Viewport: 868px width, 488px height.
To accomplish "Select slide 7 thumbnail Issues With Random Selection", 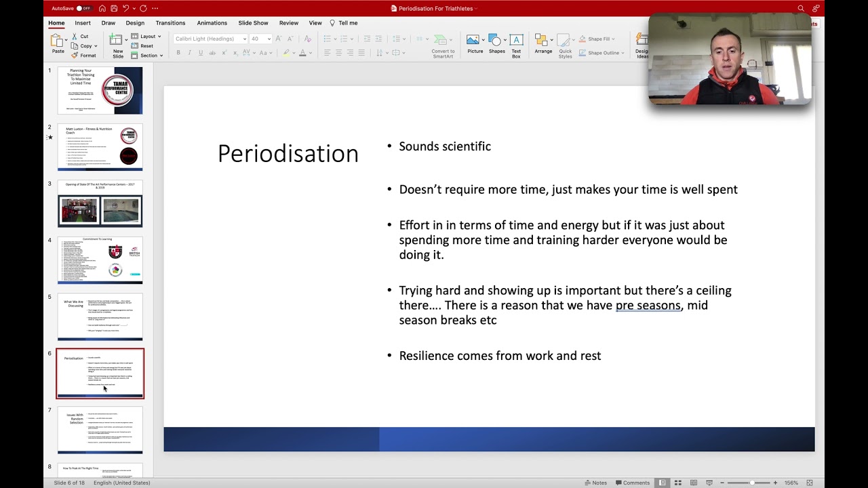I will (x=100, y=430).
